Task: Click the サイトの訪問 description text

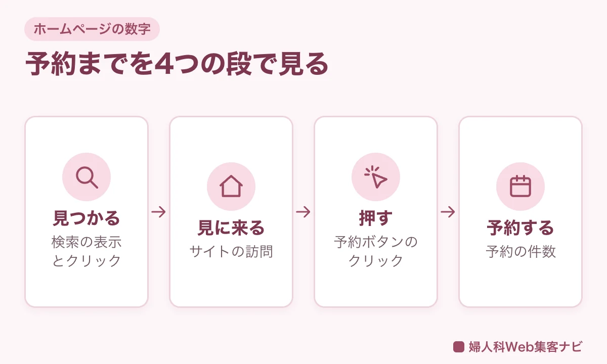Action: point(231,251)
